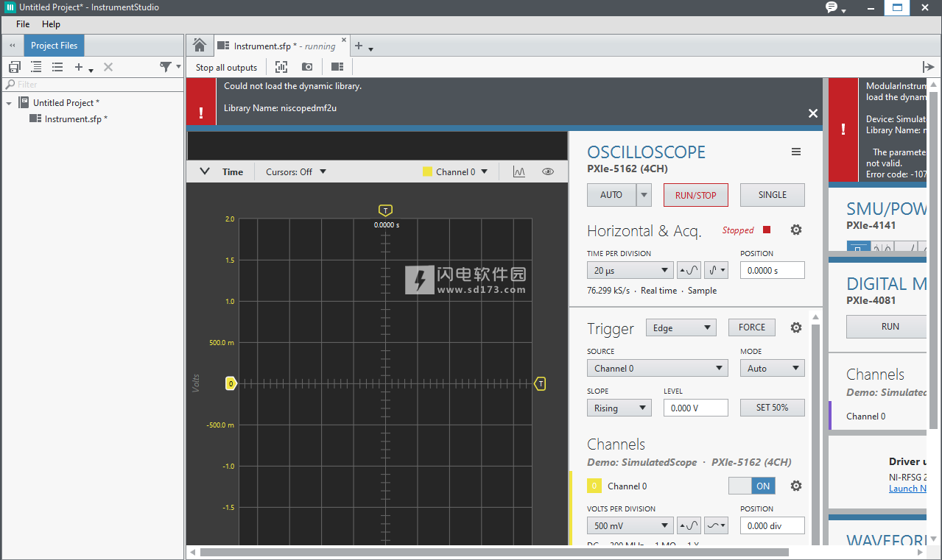Click the Save all icon in Project Files
The height and width of the screenshot is (560, 942).
click(x=15, y=67)
